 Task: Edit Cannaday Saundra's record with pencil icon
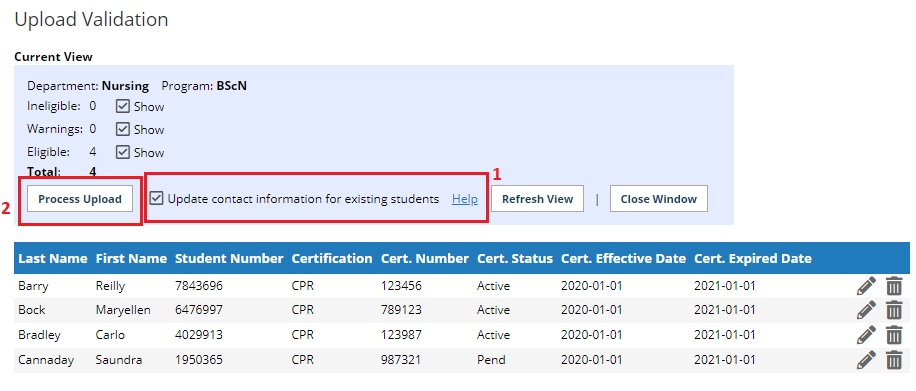[866, 360]
